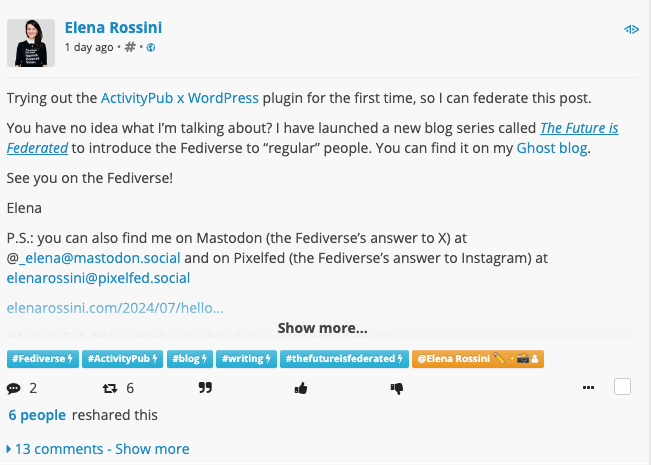Click the hash icon next to timestamp

130,47
